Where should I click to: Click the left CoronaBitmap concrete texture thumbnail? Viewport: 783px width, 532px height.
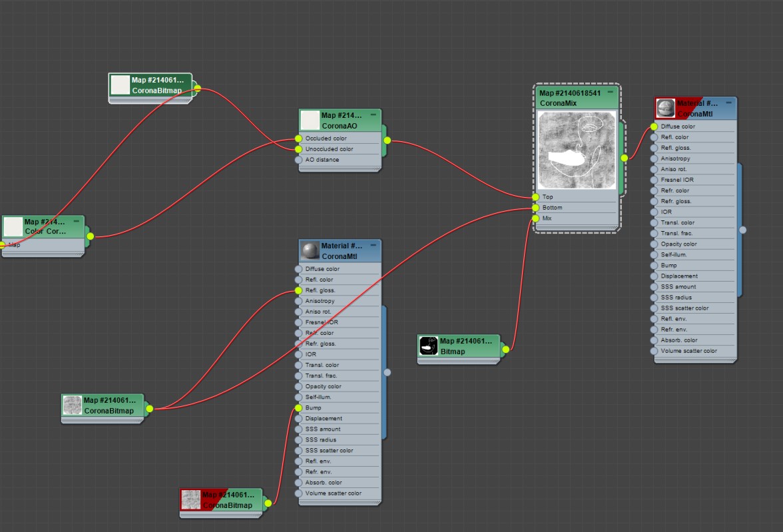click(73, 405)
